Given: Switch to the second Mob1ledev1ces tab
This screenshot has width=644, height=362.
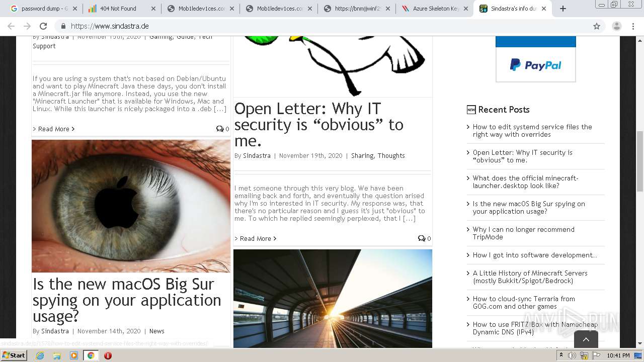Looking at the screenshot, I should [276, 9].
